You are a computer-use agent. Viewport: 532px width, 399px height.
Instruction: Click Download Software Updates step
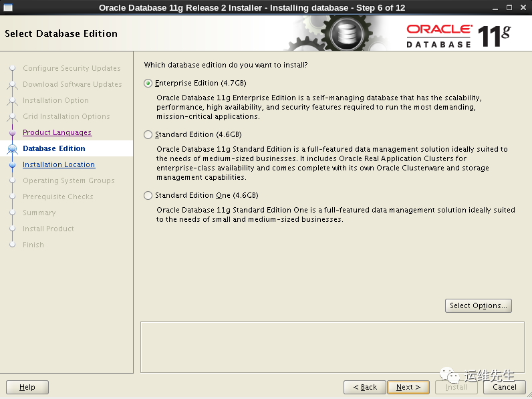tap(72, 84)
